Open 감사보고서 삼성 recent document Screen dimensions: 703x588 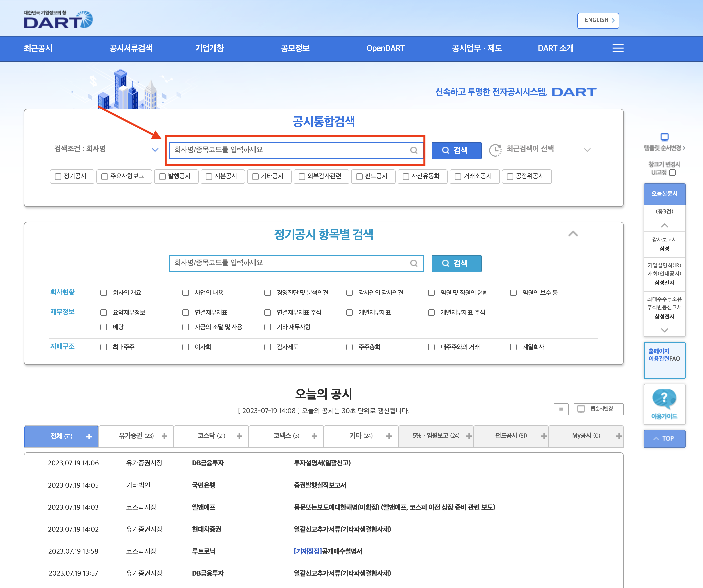pos(664,244)
